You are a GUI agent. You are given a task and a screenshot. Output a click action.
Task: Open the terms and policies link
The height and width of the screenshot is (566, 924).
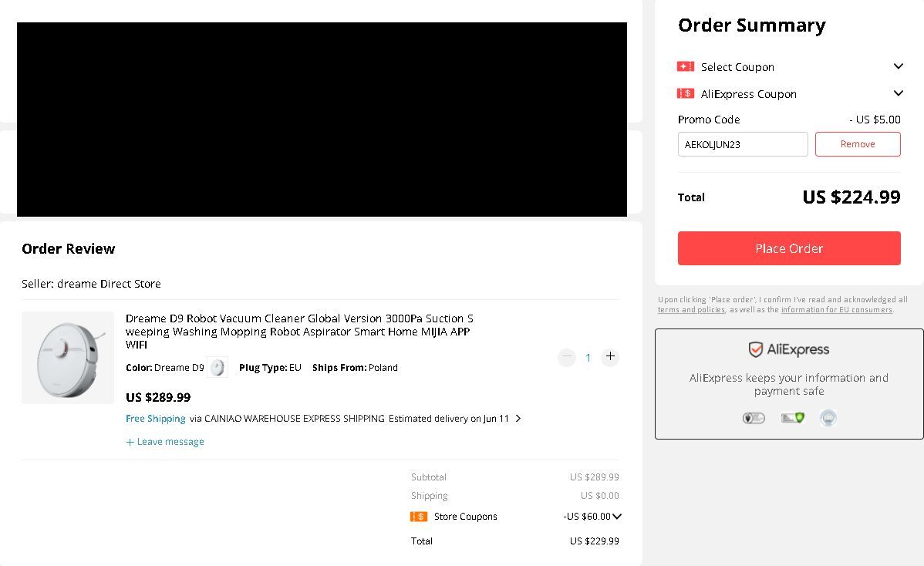(x=691, y=310)
